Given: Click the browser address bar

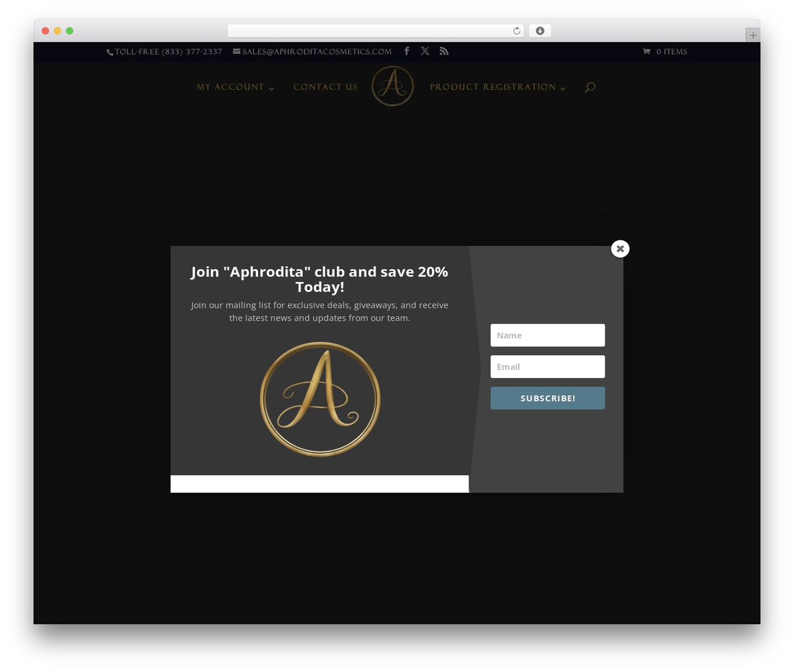Looking at the screenshot, I should tap(376, 31).
